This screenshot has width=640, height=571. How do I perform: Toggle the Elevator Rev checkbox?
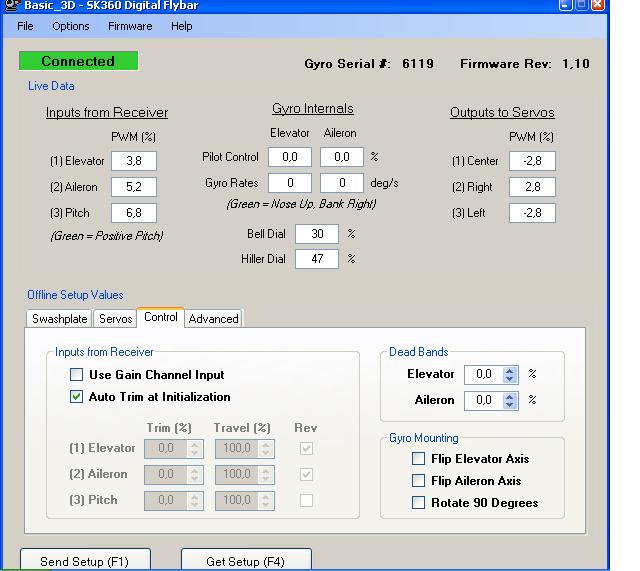(306, 449)
